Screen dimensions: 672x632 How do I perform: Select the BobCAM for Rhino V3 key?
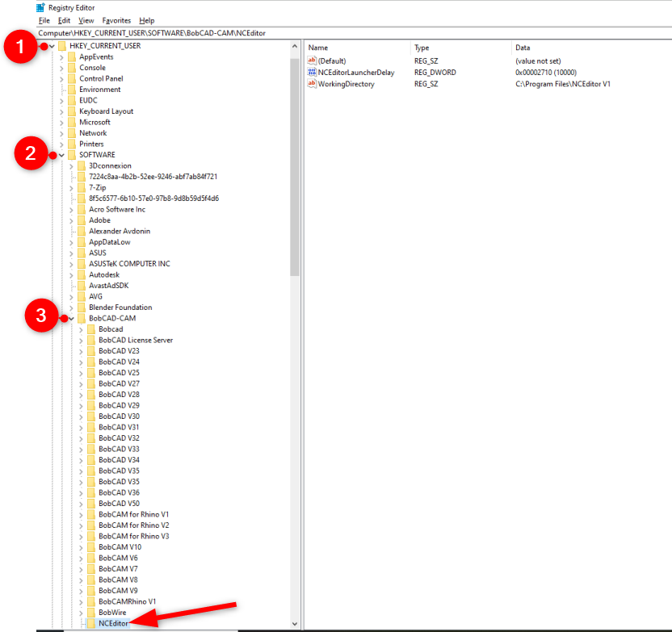(x=134, y=537)
